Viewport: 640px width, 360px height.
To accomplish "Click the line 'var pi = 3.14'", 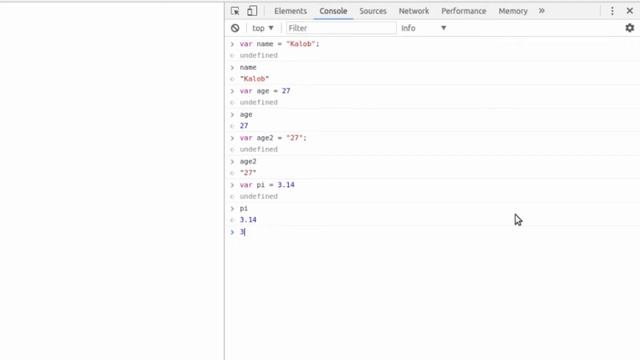I will coord(267,185).
